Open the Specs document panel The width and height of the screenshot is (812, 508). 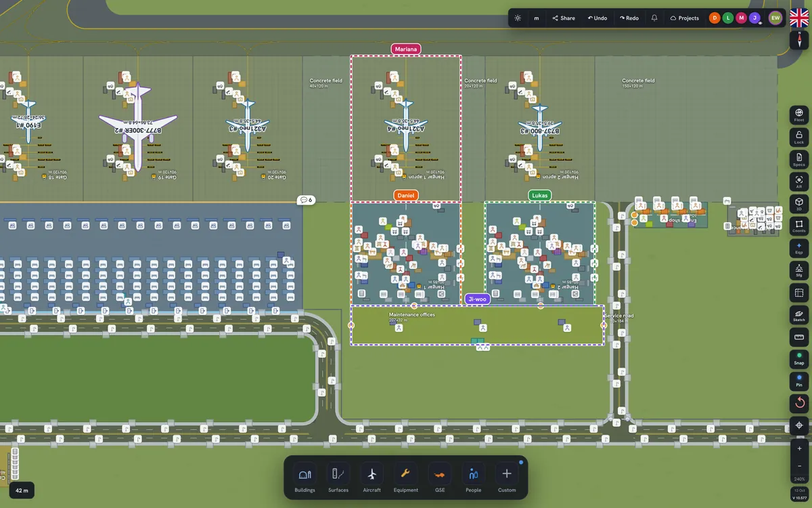(x=799, y=159)
